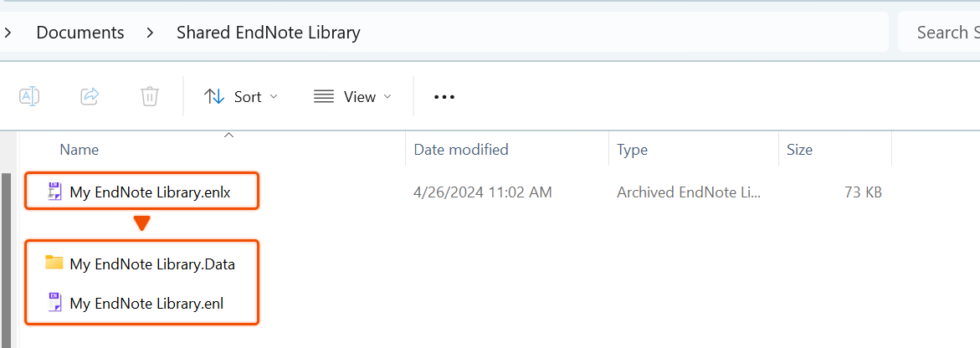Click Shared EndNote Library breadcrumb

coord(268,33)
